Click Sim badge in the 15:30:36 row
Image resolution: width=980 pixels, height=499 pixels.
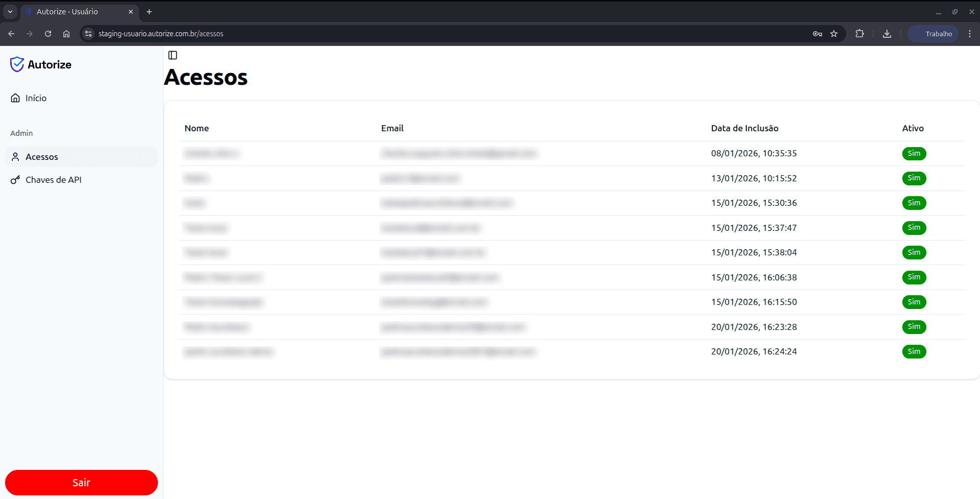(x=914, y=203)
